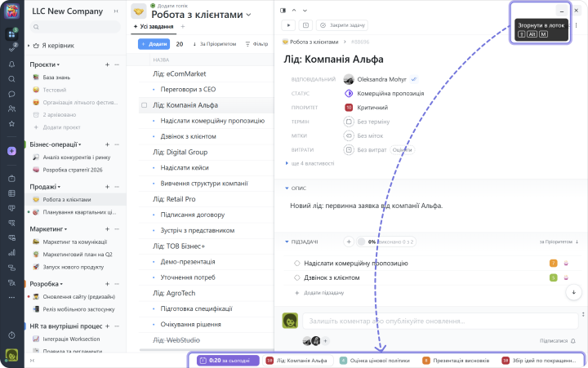
Task: Start the task timer play button
Action: click(x=287, y=25)
